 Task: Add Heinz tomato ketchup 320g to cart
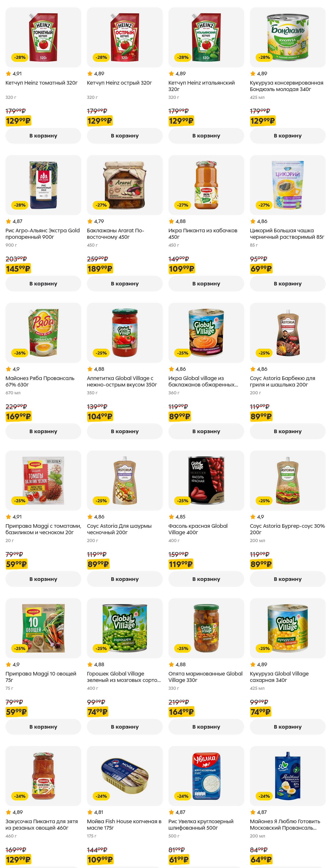click(43, 136)
